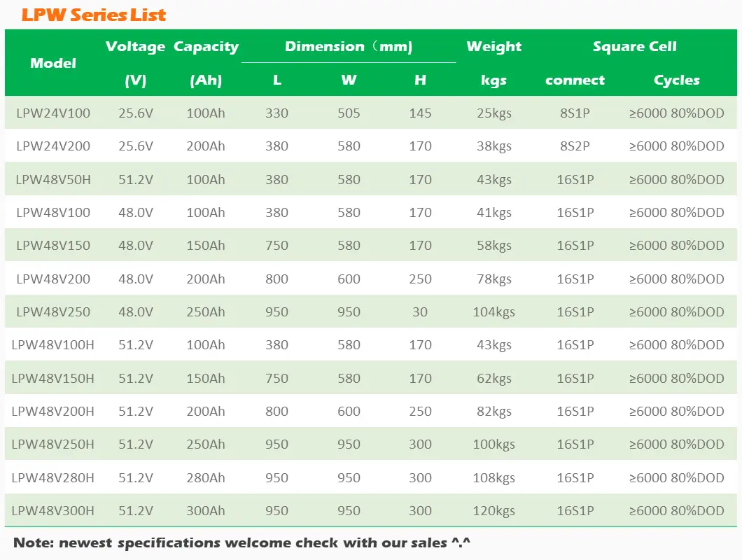
Task: Select model cell 'LPW48V200'
Action: 53,279
